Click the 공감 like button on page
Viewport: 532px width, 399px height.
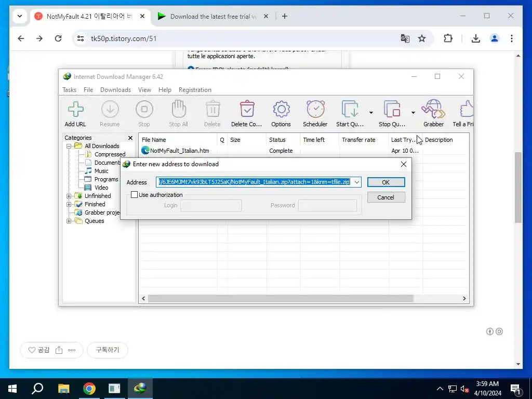pyautogui.click(x=39, y=350)
